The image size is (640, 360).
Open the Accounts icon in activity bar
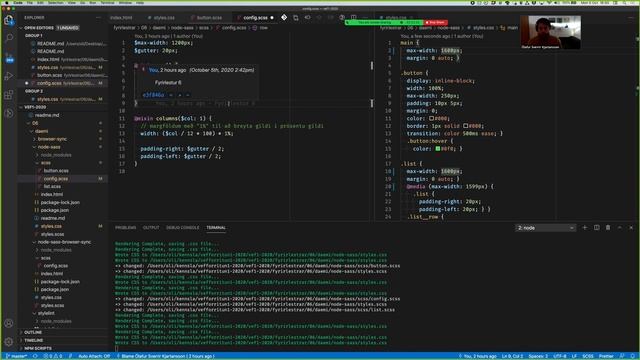(x=9, y=323)
